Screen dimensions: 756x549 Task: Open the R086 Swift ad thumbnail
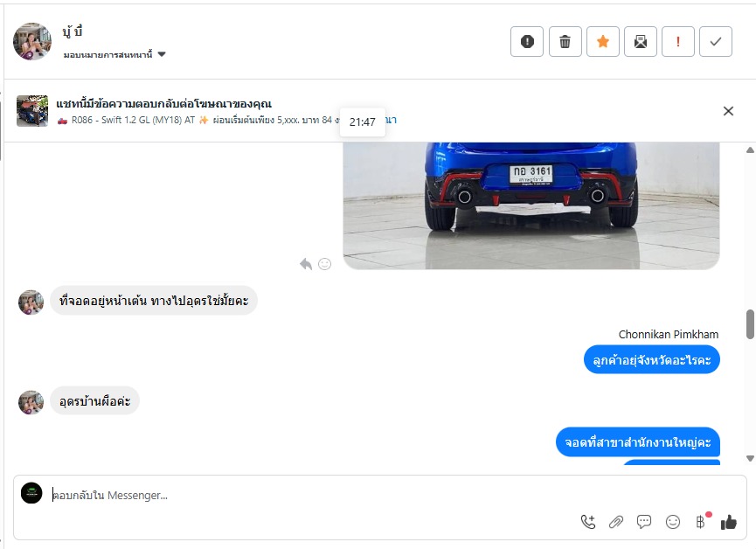[x=32, y=111]
